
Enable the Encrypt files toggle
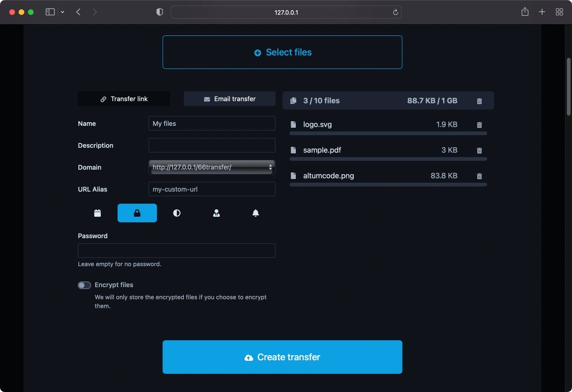click(84, 285)
